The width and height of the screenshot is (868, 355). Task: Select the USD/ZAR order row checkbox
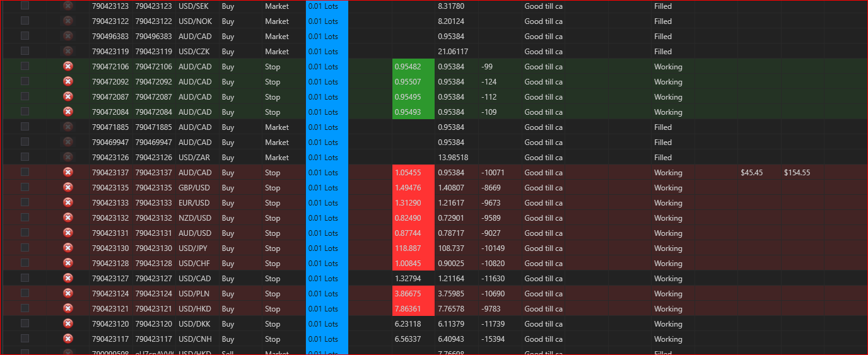(x=25, y=157)
